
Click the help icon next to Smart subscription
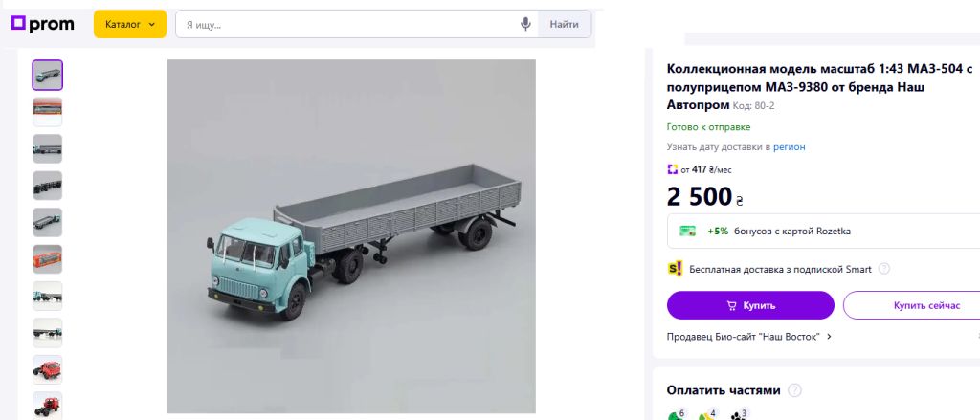883,269
